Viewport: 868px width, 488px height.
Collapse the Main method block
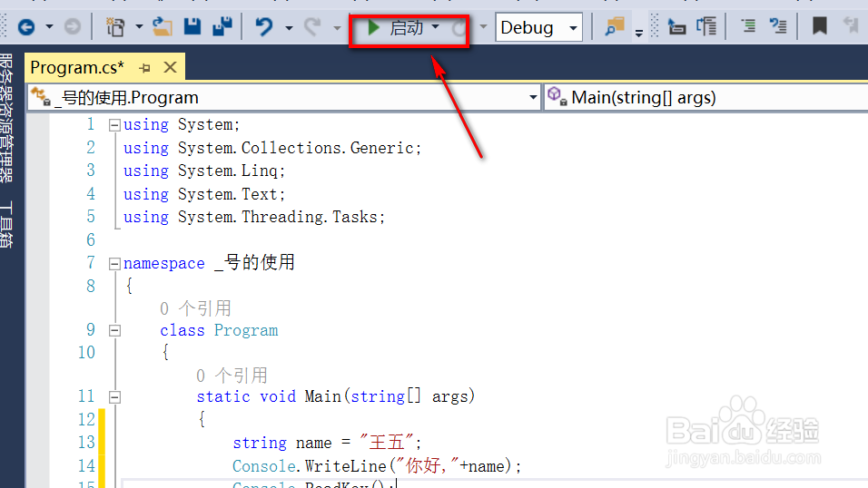(114, 397)
